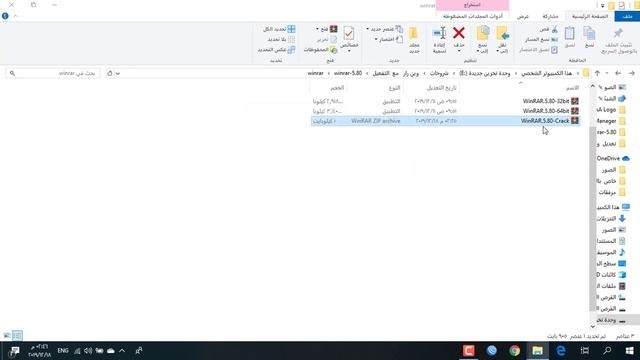The height and width of the screenshot is (360, 640).
Task: Click the History (المحفوظات) command
Action: click(x=320, y=50)
